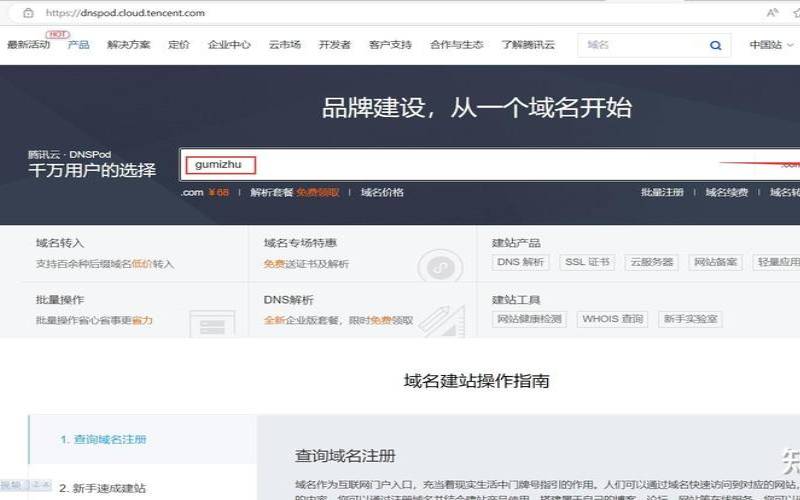Click the read aloud icon in address bar

click(x=771, y=13)
